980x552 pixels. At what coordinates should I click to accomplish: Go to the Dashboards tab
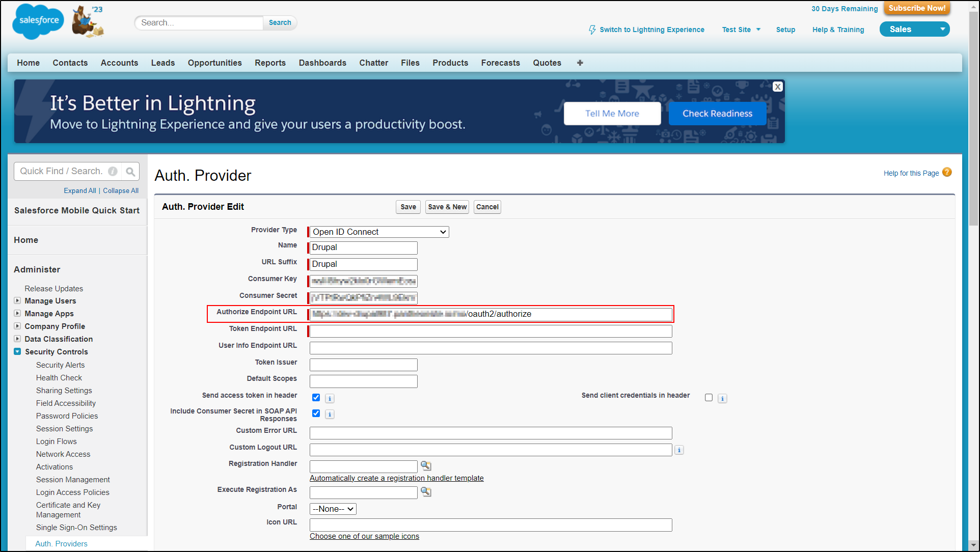coord(322,63)
